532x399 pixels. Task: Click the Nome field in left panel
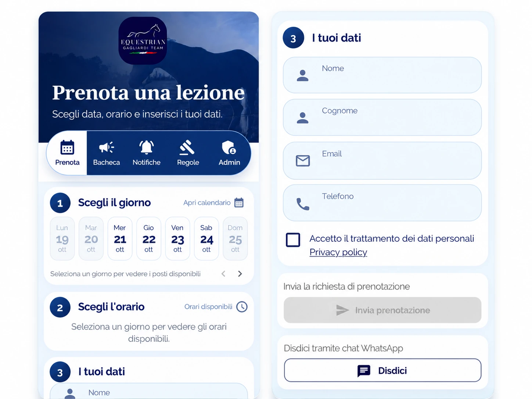tap(149, 391)
